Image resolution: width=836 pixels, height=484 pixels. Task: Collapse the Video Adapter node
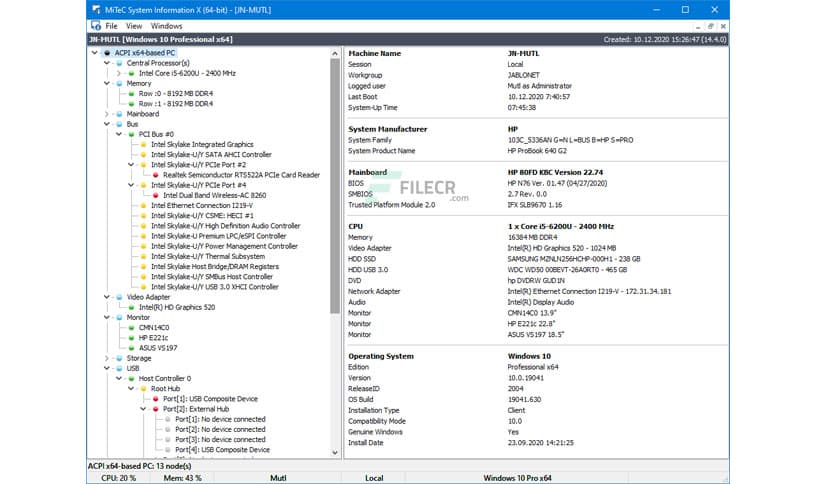107,297
